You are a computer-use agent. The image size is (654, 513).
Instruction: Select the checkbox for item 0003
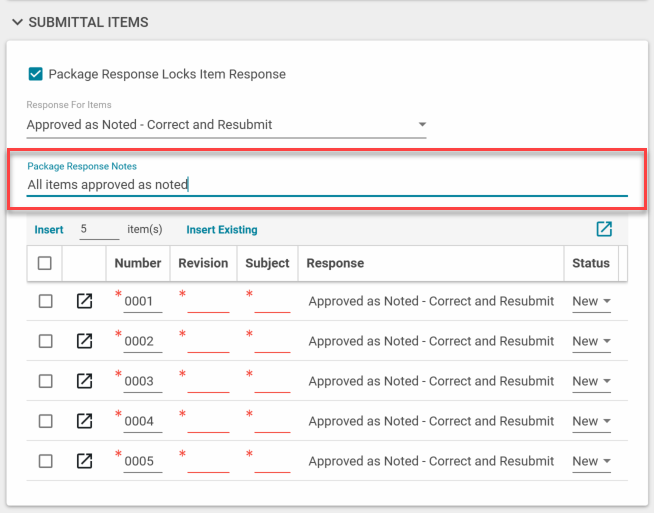pos(45,381)
